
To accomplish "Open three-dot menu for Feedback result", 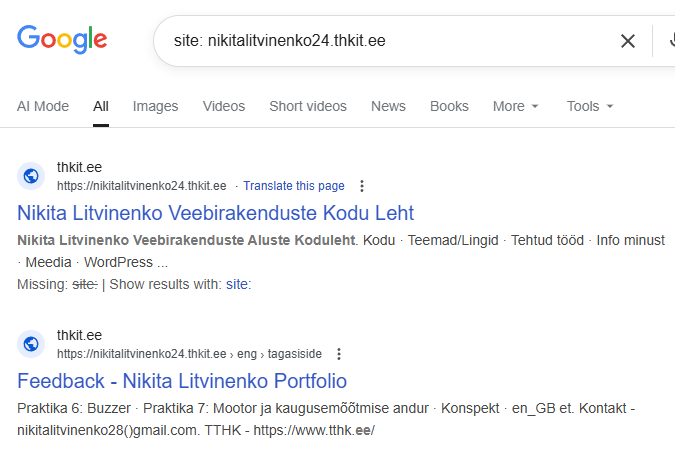I will pyautogui.click(x=339, y=354).
